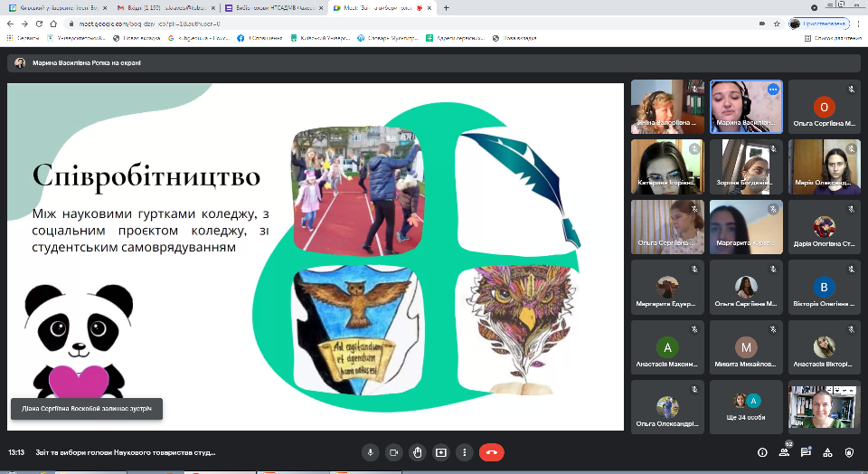Select Микита Михайлович tile with M avatar
The height and width of the screenshot is (474, 868).
click(746, 347)
